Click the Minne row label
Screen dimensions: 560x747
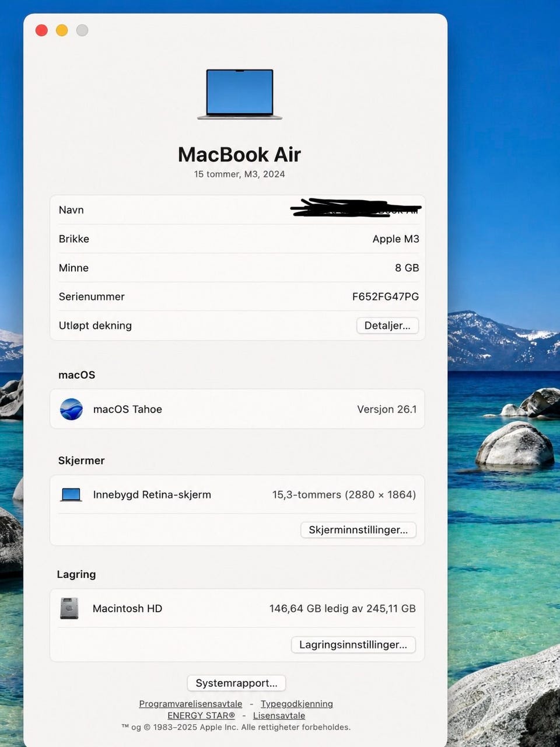pos(73,268)
